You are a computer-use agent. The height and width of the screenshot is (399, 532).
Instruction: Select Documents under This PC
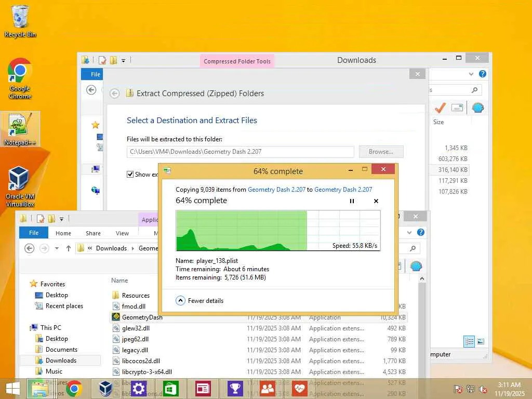click(x=61, y=350)
